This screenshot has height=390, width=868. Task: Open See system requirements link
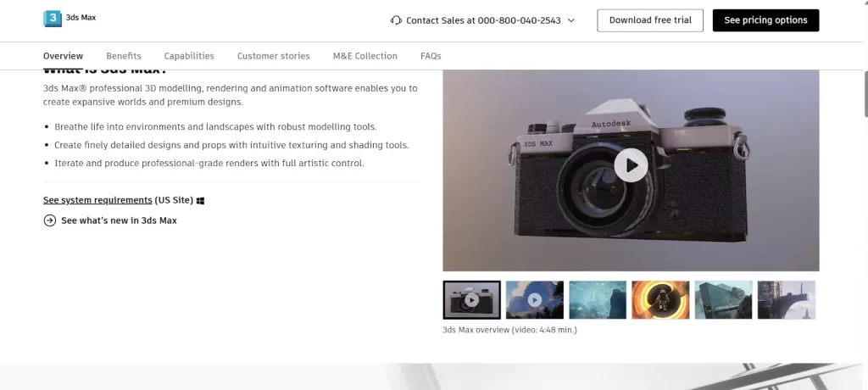pyautogui.click(x=97, y=200)
